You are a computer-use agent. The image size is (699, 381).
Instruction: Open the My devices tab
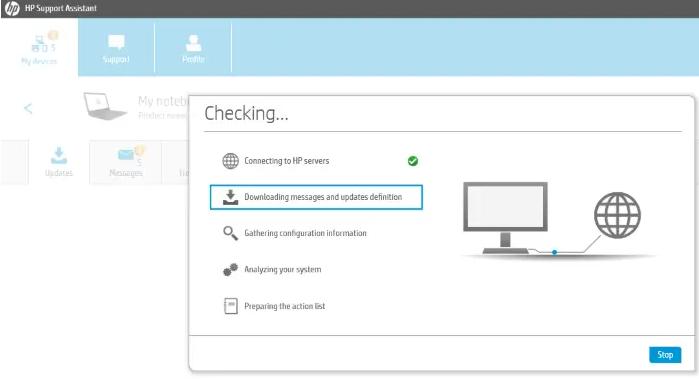coord(39,47)
